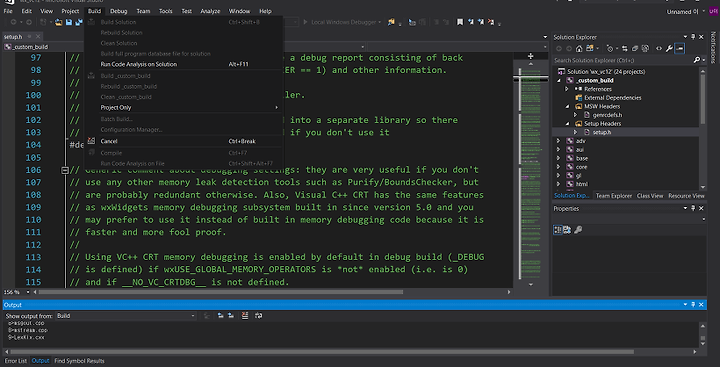Screen dimensions: 720x367
Task: Go to previous bookmark icon in toolbar
Action: pos(470,22)
